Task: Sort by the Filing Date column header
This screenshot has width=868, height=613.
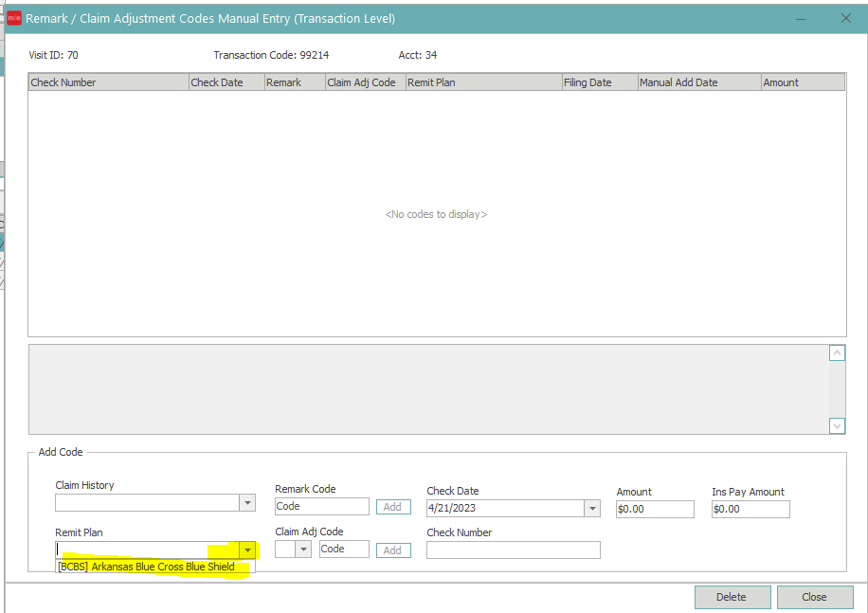Action: point(599,82)
